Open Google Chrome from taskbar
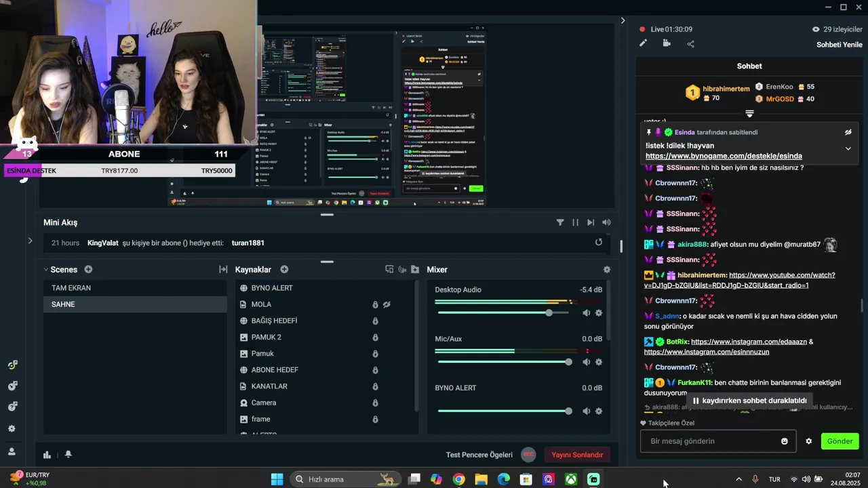This screenshot has width=868, height=488. (458, 479)
